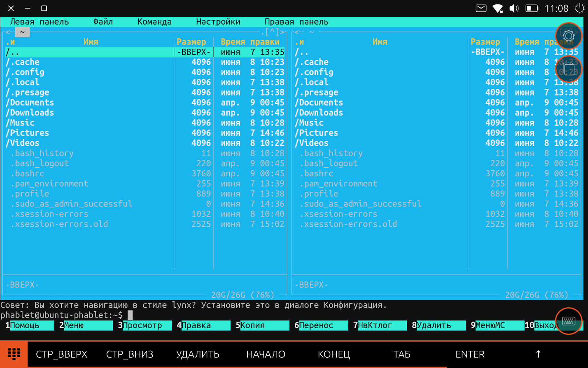The height and width of the screenshot is (368, 588).
Task: Open the orange keyboard layout grid icon
Action: (x=14, y=354)
